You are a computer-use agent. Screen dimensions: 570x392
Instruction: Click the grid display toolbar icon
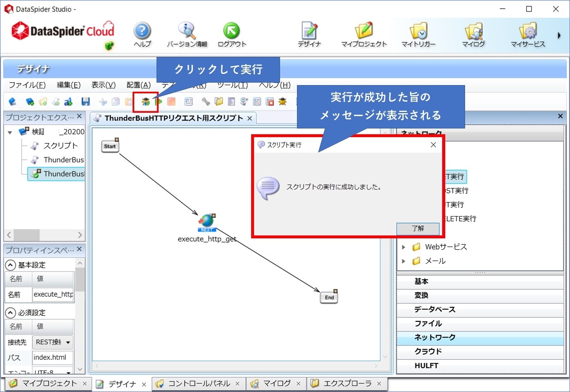point(189,102)
